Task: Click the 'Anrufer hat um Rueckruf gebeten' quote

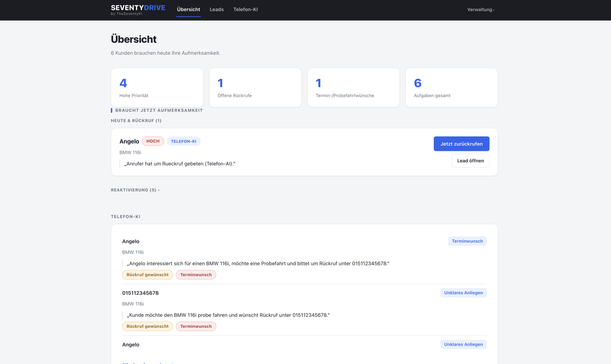Action: [180, 164]
